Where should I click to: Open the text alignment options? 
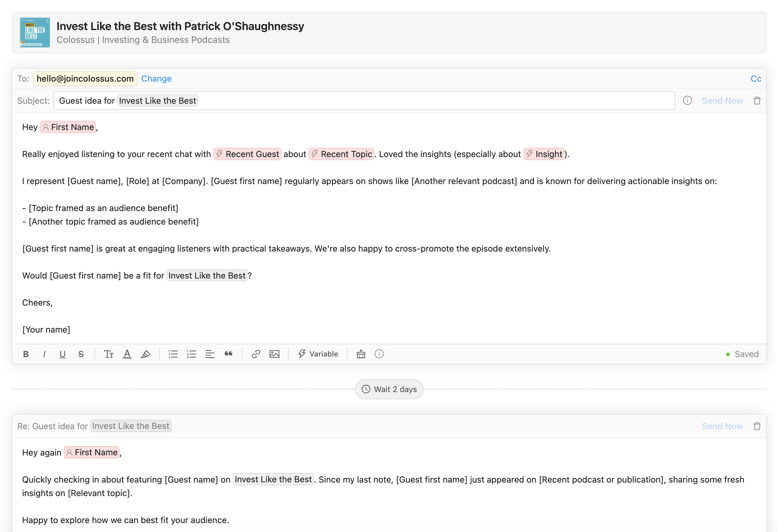pyautogui.click(x=210, y=354)
